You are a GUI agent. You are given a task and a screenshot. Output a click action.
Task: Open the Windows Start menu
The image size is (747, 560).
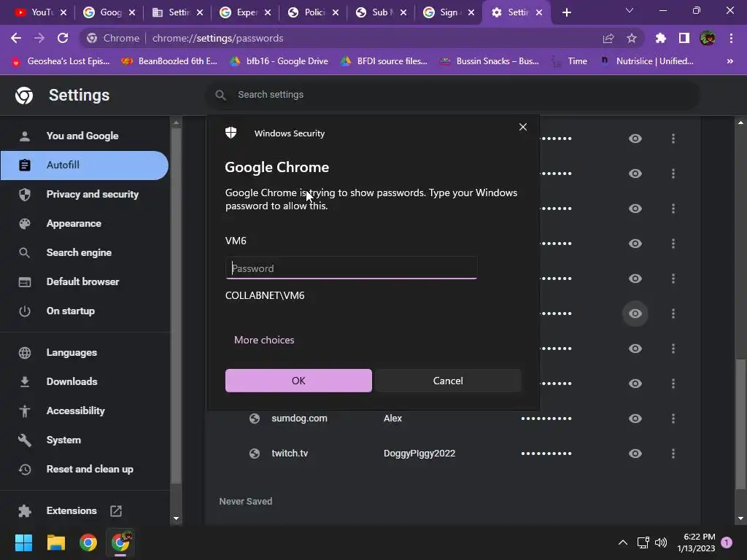coord(23,542)
